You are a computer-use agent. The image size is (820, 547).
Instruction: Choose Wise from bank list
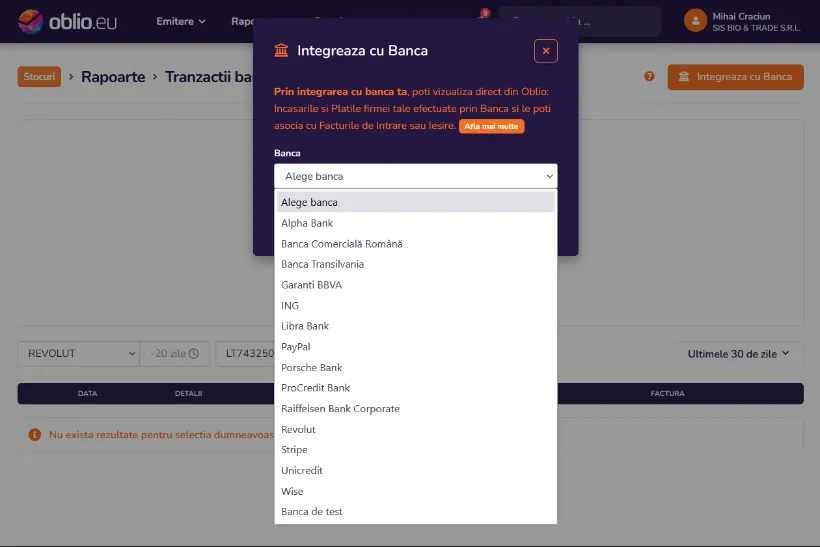pyautogui.click(x=416, y=491)
